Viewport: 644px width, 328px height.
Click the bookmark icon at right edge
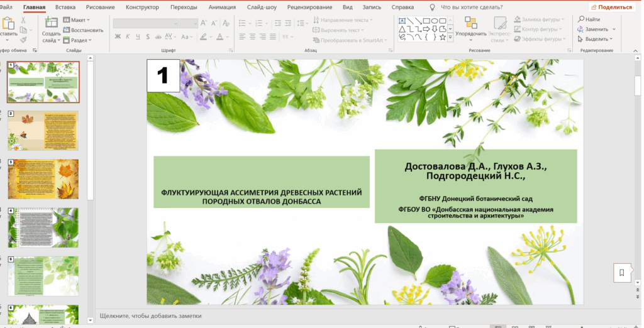point(622,273)
